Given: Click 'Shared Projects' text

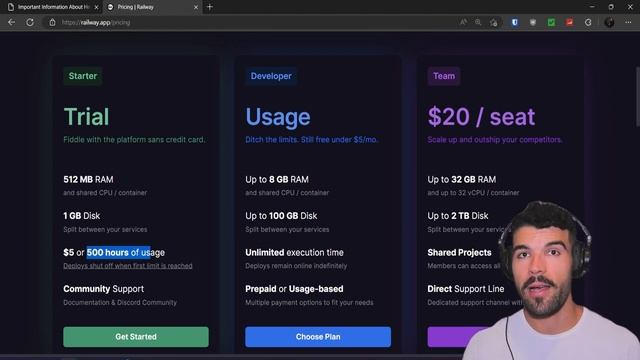Looking at the screenshot, I should point(459,253).
